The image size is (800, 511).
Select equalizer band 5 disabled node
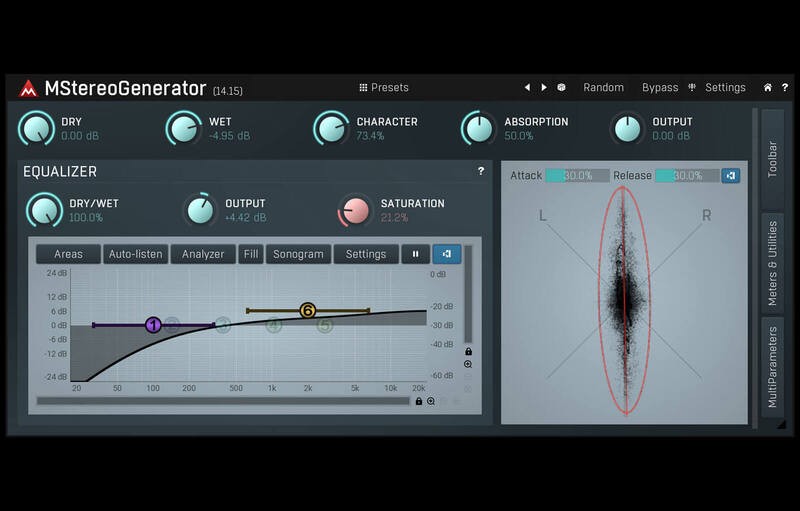click(x=325, y=325)
